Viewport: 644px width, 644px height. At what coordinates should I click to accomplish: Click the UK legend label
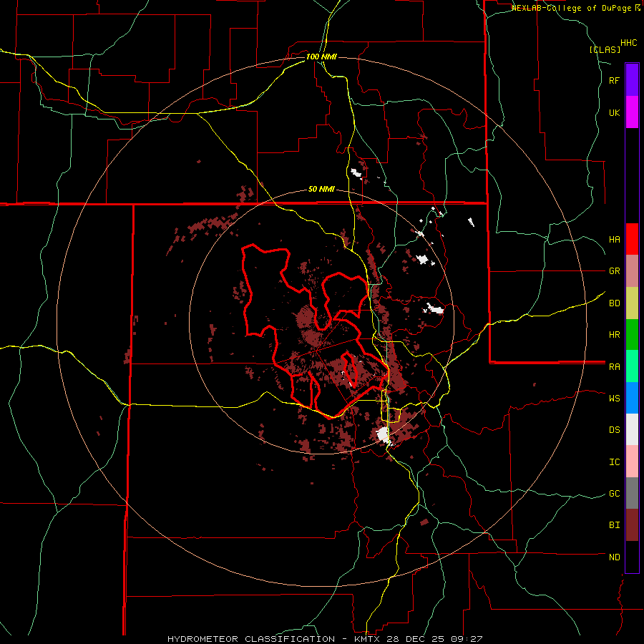[x=614, y=112]
